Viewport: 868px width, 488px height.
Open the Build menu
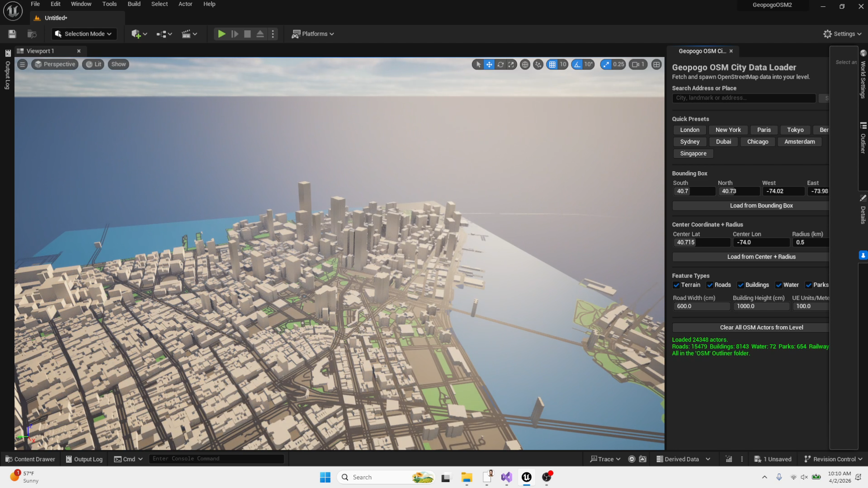click(x=134, y=4)
